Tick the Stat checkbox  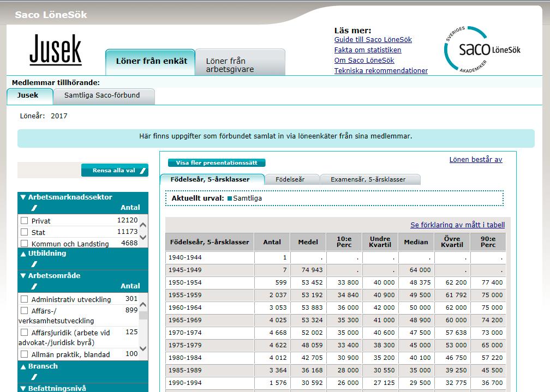coord(24,232)
